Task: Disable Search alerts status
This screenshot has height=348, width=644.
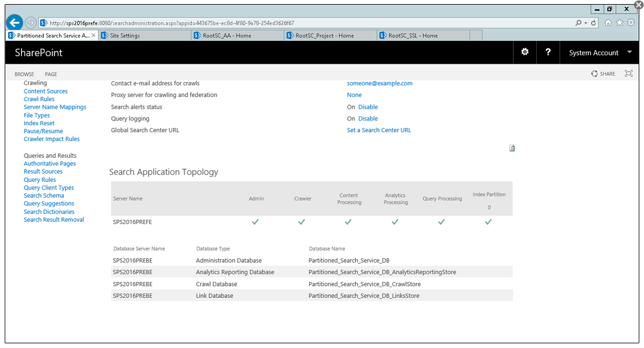Action: pos(368,106)
